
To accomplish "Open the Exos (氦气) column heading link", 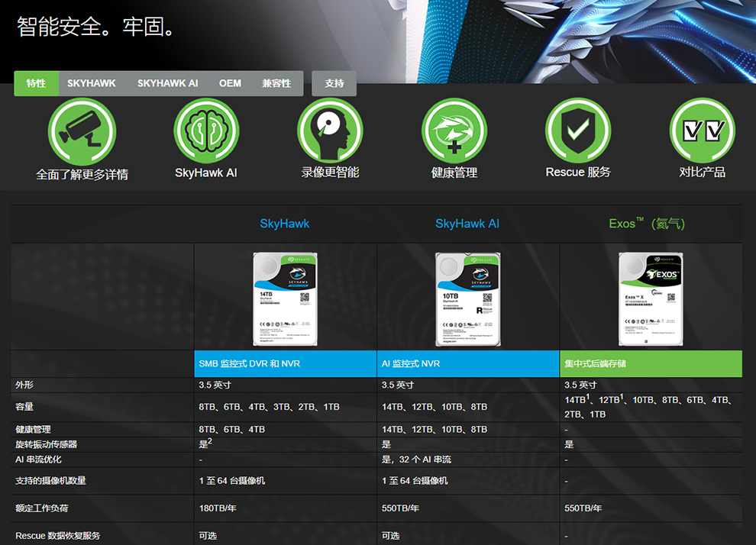I will tap(647, 224).
